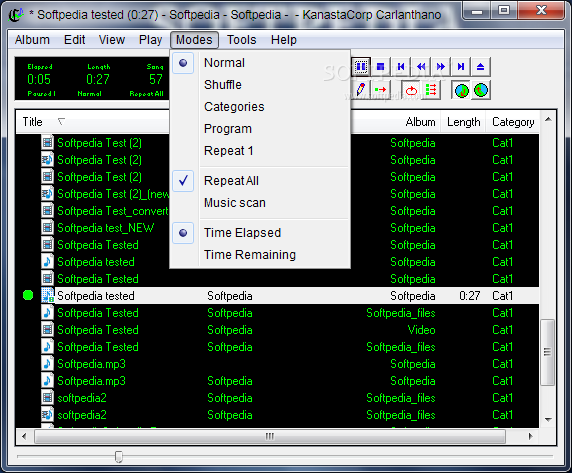
Task: Click the vertical scrollbar up arrow
Action: point(548,119)
